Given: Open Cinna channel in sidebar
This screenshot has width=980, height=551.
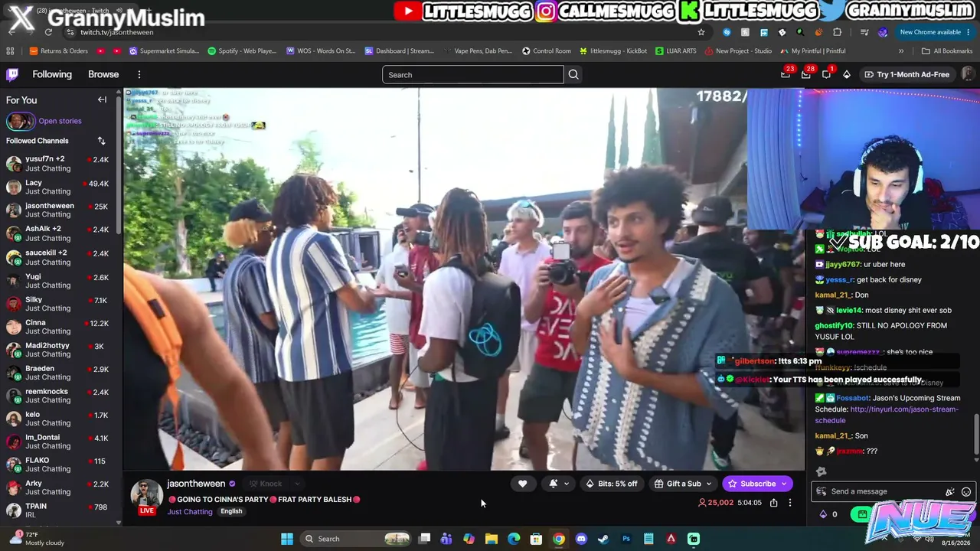Looking at the screenshot, I should coord(60,327).
